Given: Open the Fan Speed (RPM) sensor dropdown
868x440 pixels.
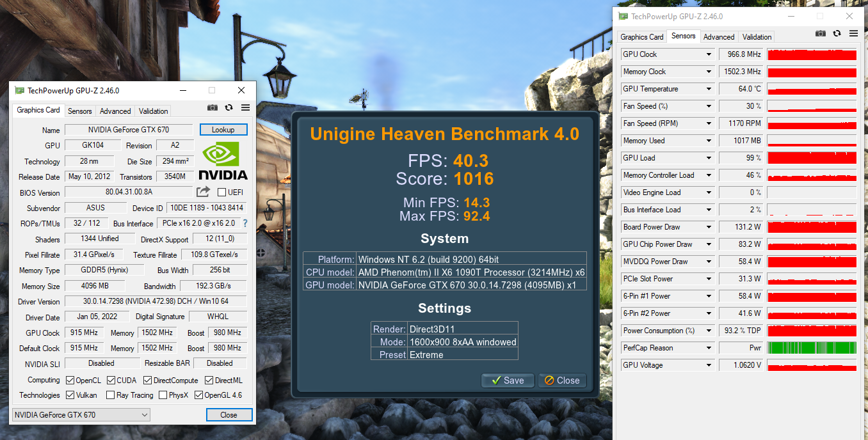Looking at the screenshot, I should 709,123.
